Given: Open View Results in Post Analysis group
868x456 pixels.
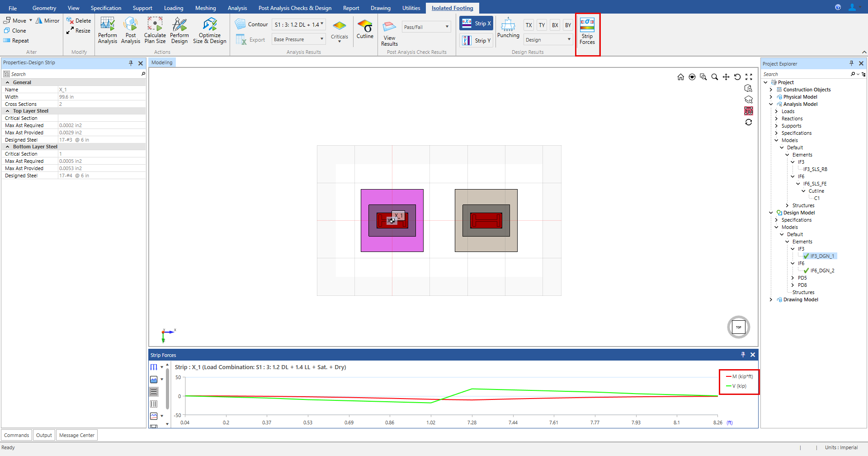Looking at the screenshot, I should tap(389, 33).
